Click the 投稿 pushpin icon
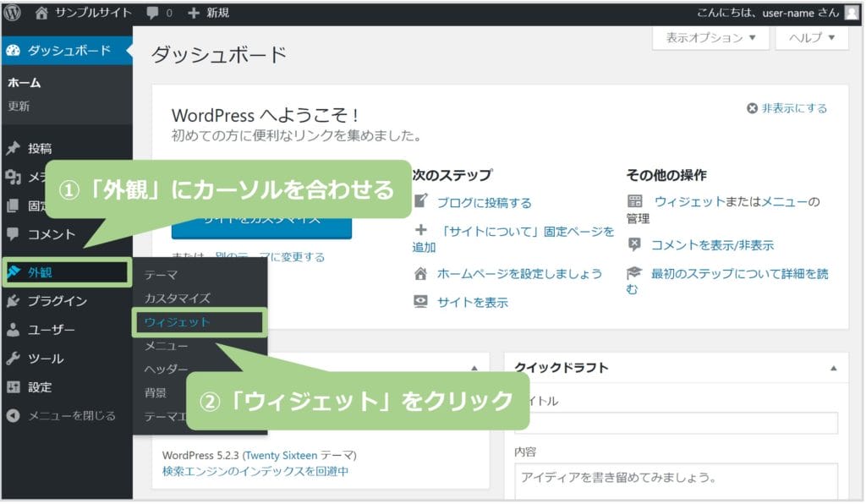 click(14, 148)
